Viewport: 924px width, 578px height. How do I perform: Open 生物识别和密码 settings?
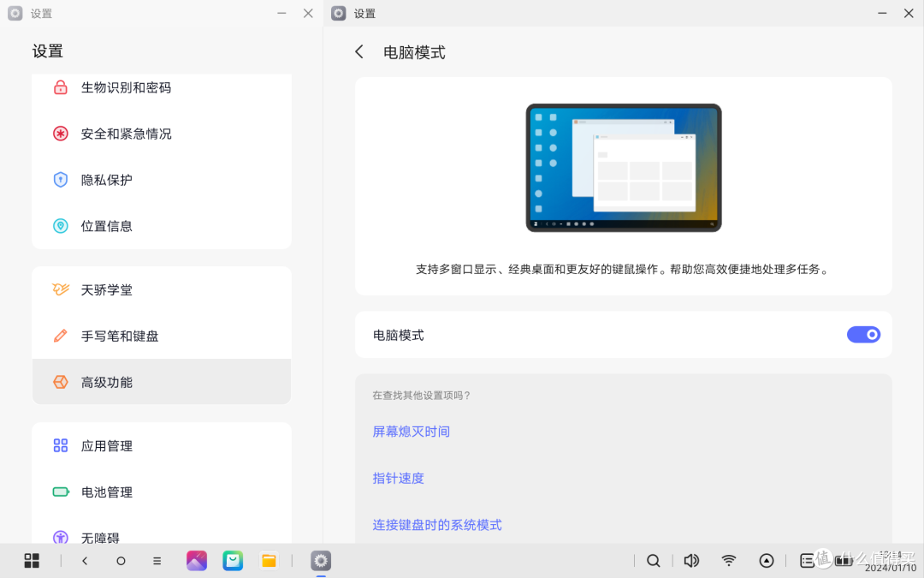pyautogui.click(x=126, y=87)
